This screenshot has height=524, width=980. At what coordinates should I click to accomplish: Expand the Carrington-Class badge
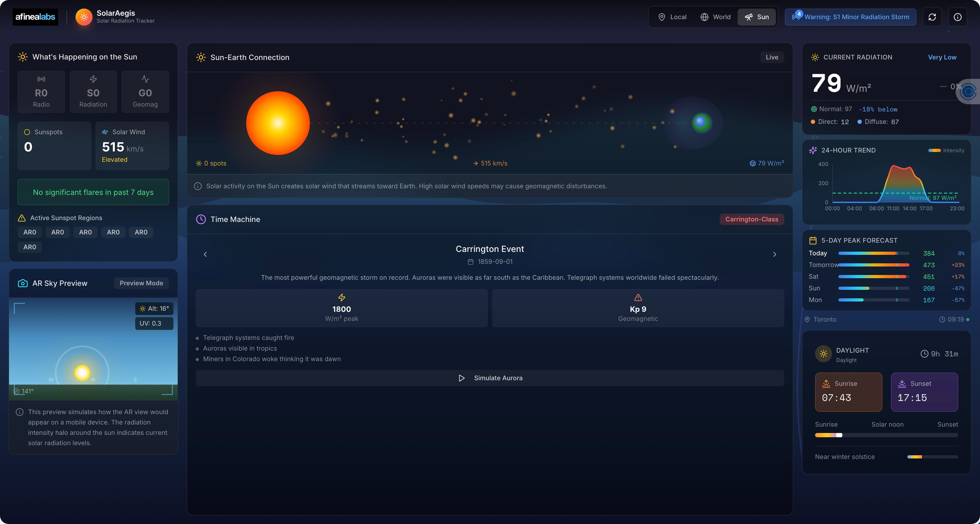click(751, 219)
